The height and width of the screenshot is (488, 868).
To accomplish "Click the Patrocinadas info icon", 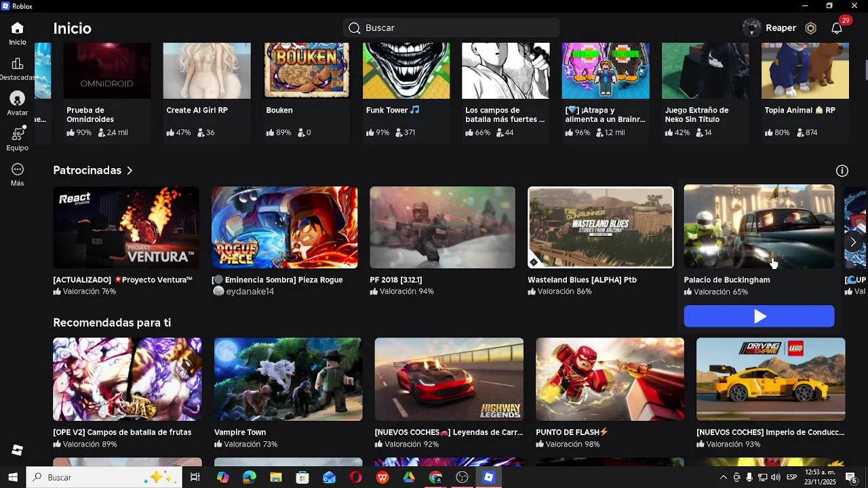I will (842, 171).
